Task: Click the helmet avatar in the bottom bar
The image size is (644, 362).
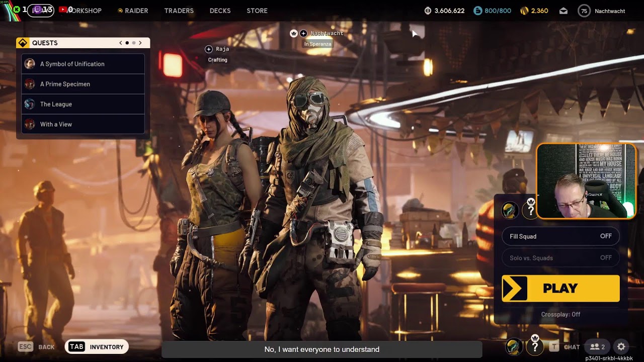Action: [x=514, y=346]
